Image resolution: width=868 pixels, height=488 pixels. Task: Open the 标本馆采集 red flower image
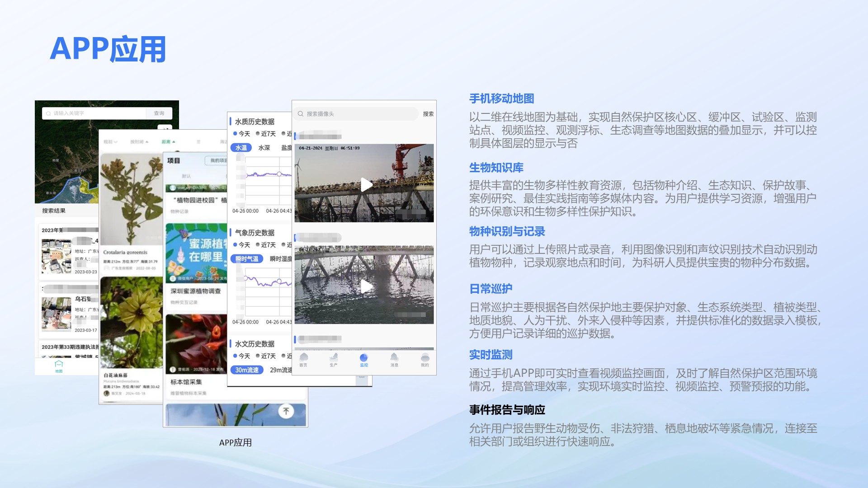coord(196,344)
